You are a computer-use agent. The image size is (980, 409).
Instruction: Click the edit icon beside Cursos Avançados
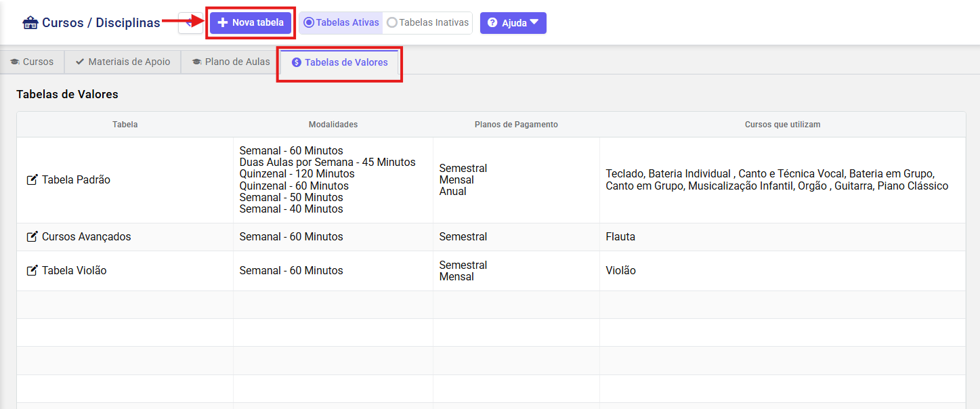click(x=32, y=237)
